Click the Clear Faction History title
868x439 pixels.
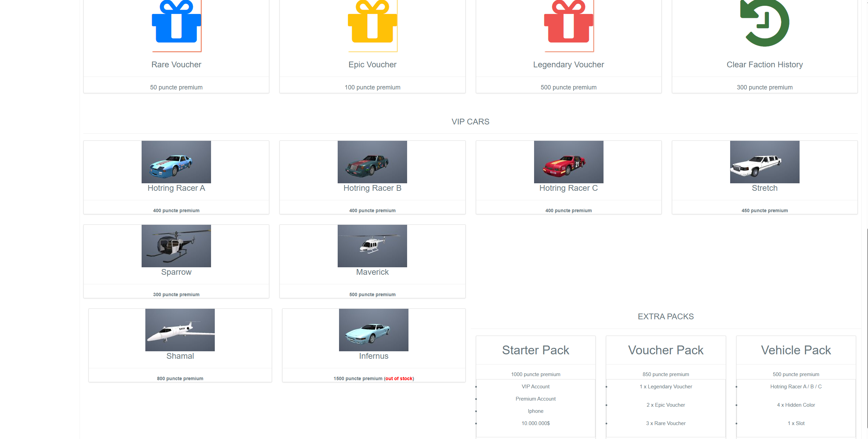[x=765, y=65]
